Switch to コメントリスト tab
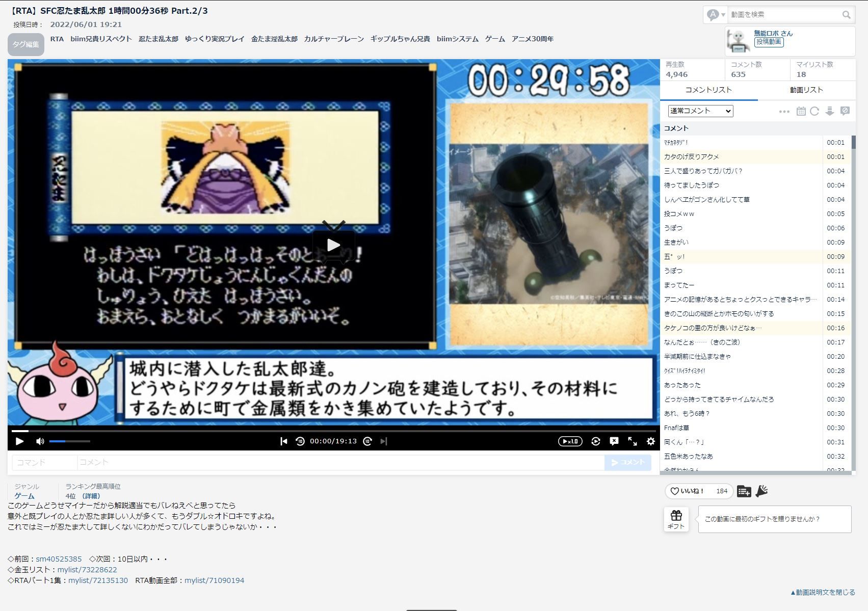 pos(708,90)
